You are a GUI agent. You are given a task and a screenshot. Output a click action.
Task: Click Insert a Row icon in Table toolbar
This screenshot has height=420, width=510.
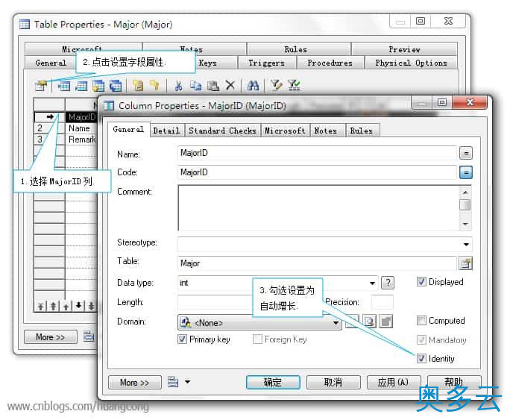click(x=64, y=86)
